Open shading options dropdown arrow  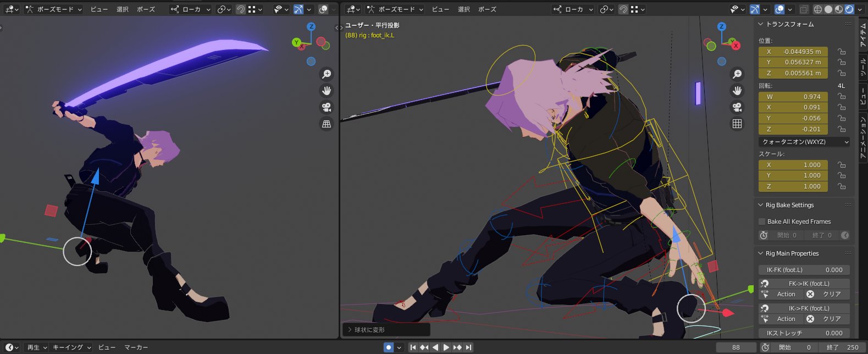[861, 9]
